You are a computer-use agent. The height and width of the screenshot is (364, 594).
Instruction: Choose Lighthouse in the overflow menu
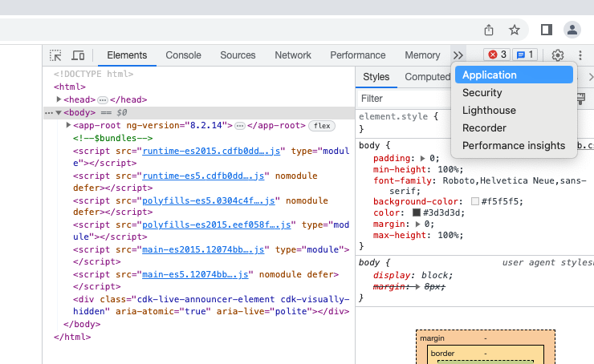[514, 111]
